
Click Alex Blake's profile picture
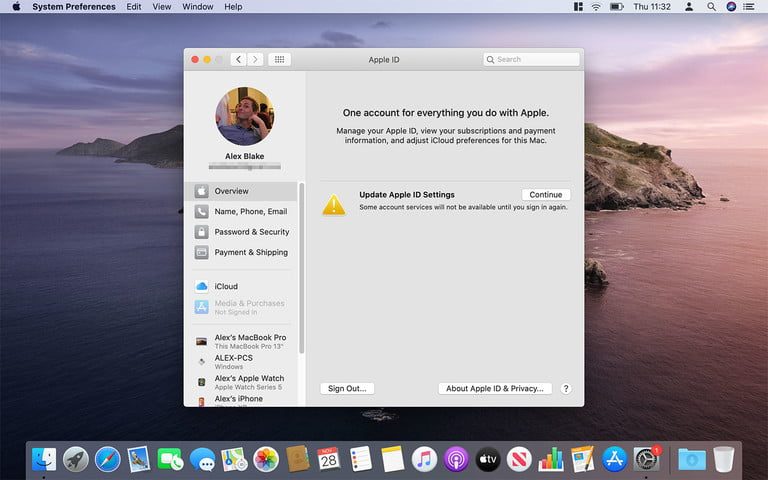pyautogui.click(x=244, y=116)
